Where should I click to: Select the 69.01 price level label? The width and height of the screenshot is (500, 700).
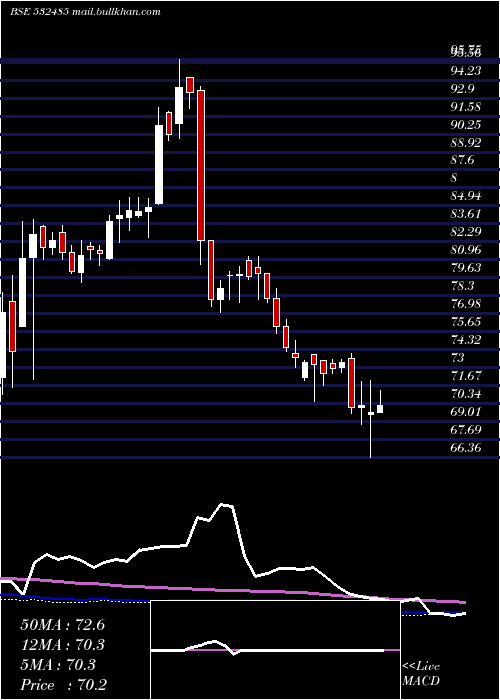click(x=466, y=411)
